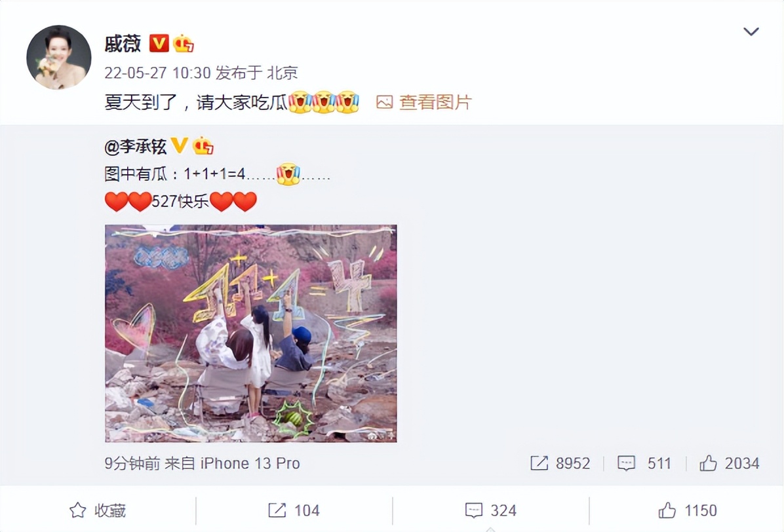Open the post options chevron dropdown
The image size is (784, 532).
751,32
